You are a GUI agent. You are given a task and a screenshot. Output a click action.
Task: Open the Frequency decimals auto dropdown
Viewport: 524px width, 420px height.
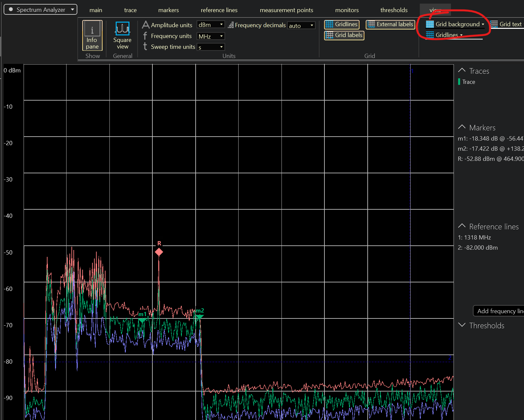tap(301, 26)
